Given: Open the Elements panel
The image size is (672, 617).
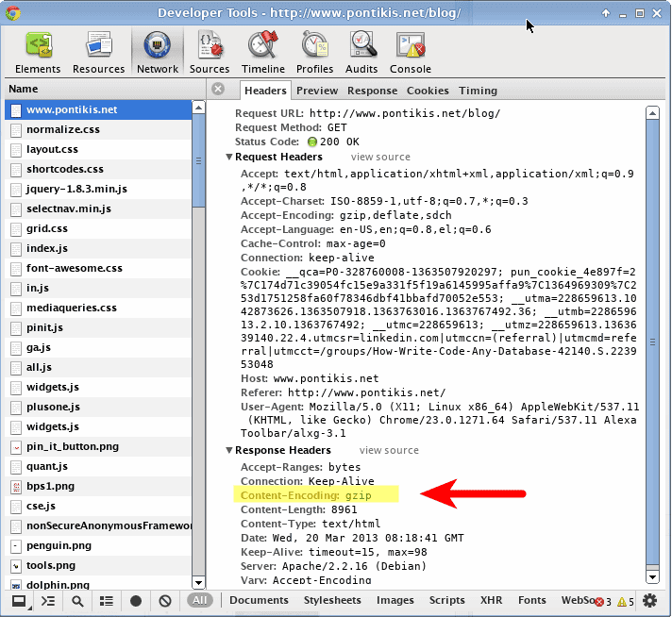Looking at the screenshot, I should [38, 52].
